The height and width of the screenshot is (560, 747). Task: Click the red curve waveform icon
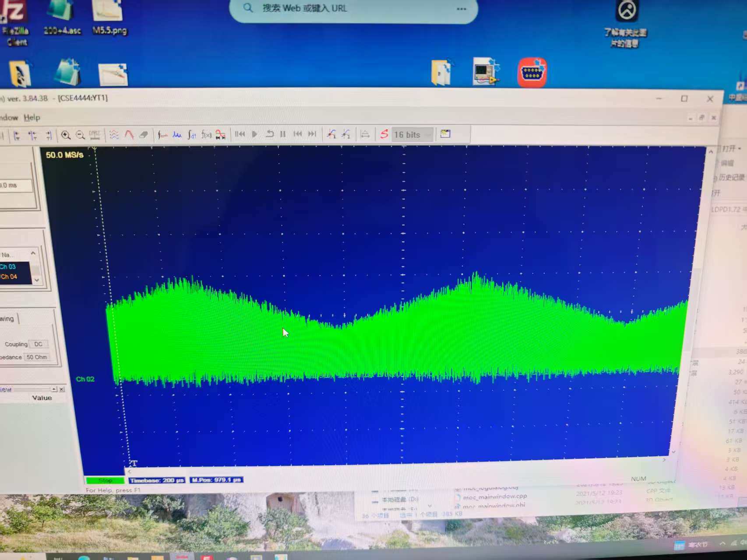tap(129, 135)
